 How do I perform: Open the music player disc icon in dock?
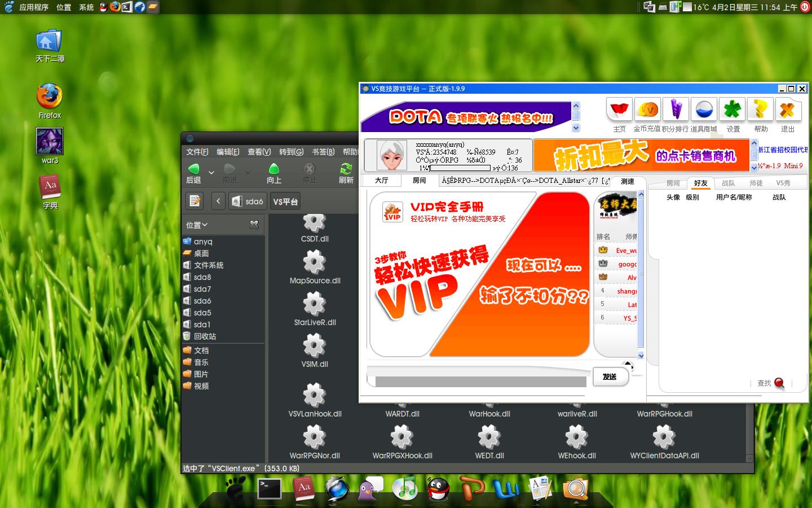pyautogui.click(x=404, y=488)
